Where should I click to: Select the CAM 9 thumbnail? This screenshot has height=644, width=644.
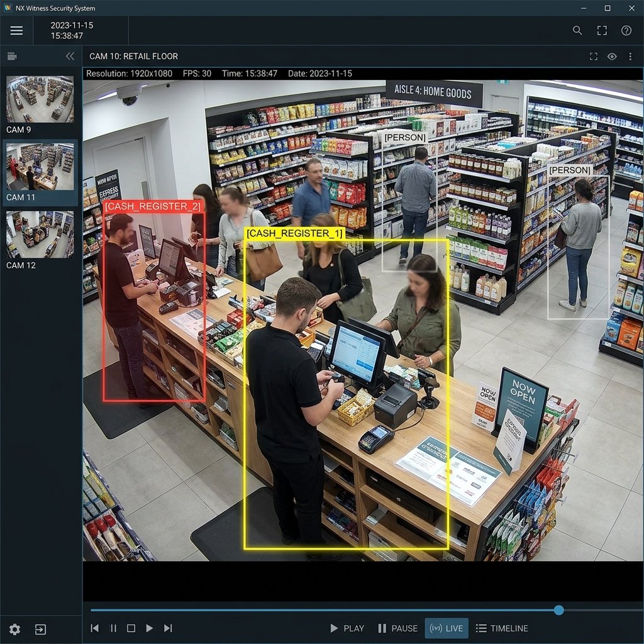pos(40,99)
